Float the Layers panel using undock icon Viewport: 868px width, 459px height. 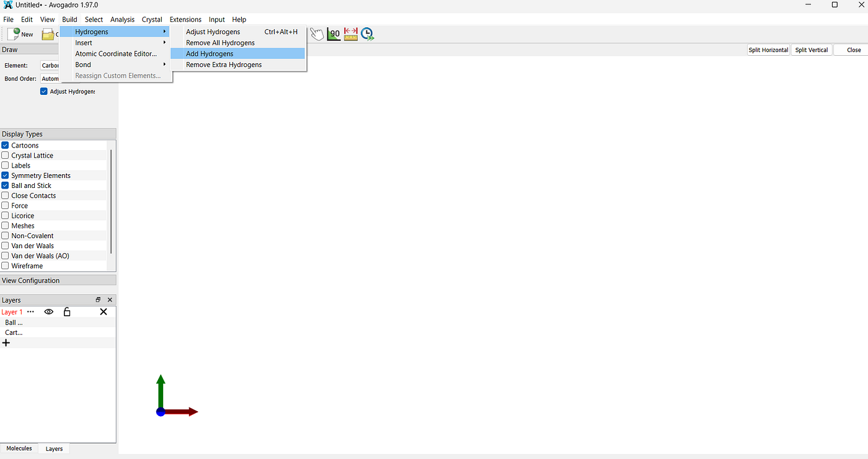(x=98, y=300)
